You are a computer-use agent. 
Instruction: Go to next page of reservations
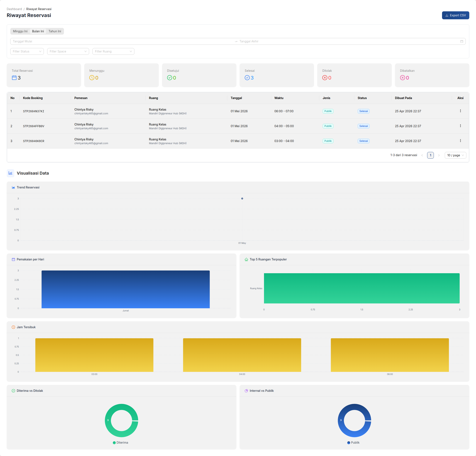click(x=439, y=155)
